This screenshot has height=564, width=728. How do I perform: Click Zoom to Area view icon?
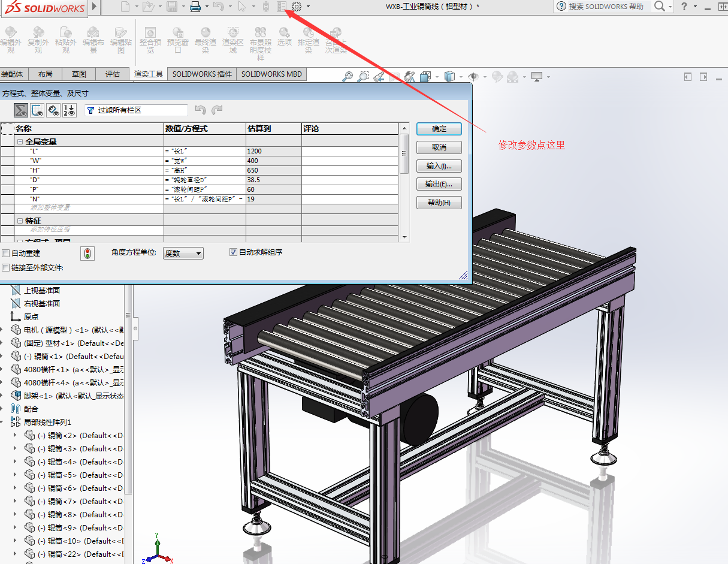[363, 77]
